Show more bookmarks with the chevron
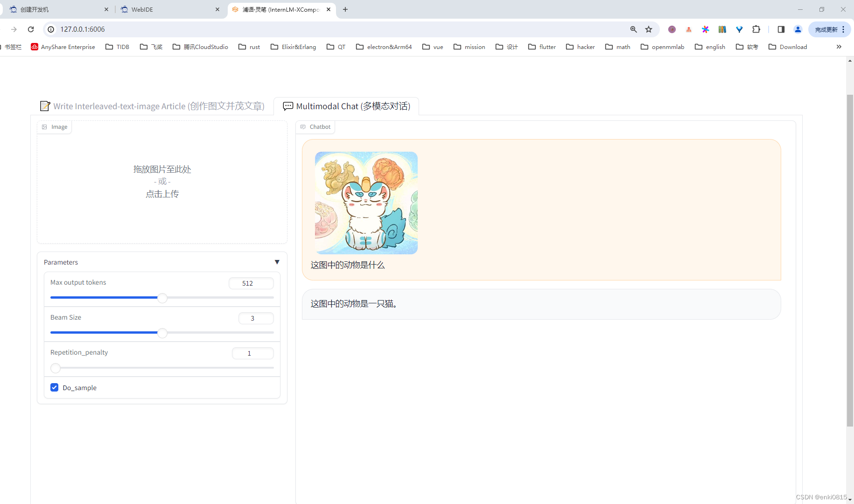Screen dimensions: 854x504 coord(839,47)
